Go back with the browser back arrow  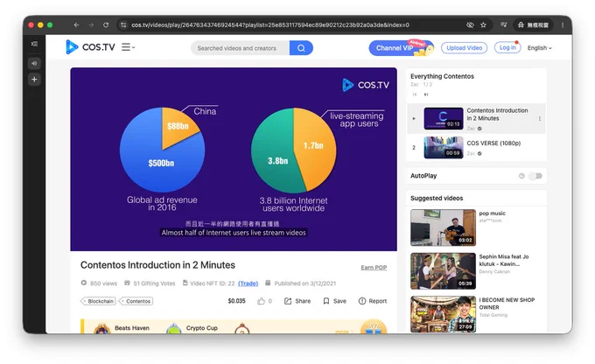76,25
